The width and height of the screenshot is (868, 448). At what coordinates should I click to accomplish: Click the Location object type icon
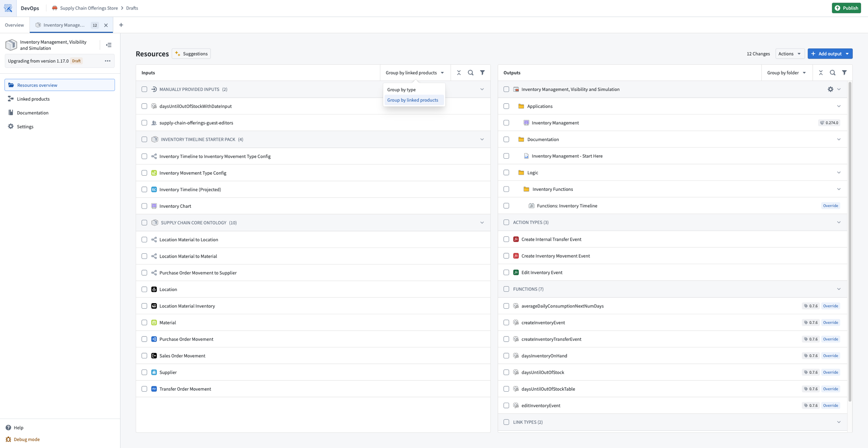154,289
